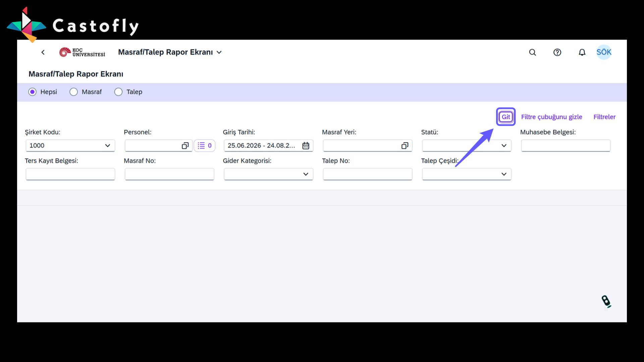Viewport: 644px width, 362px height.
Task: Open Masraf Yeri value help icon
Action: pyautogui.click(x=405, y=145)
